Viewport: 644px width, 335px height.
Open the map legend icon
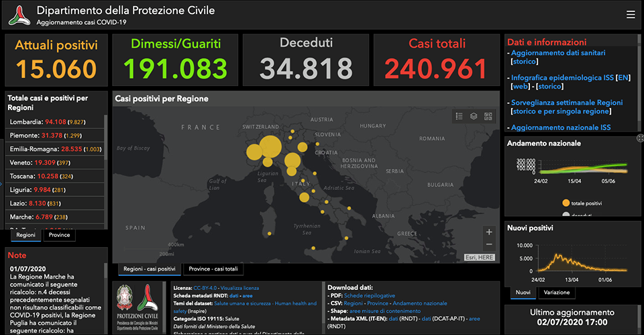tap(459, 116)
